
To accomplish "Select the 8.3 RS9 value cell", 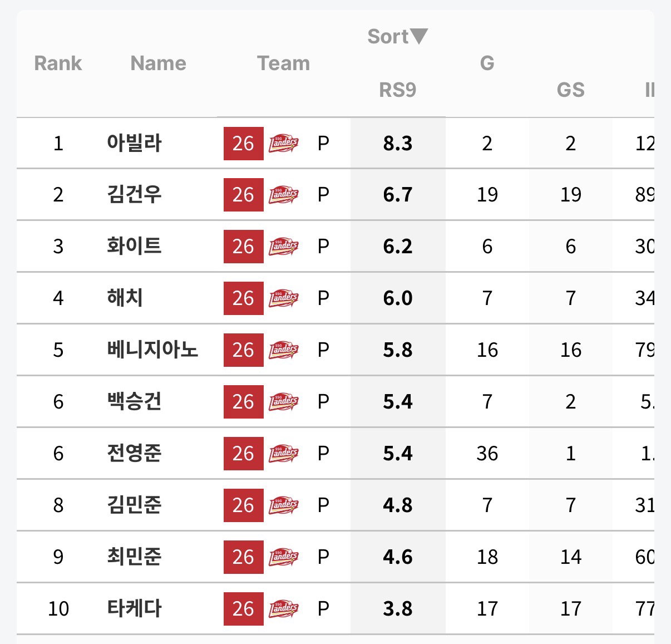I will pos(398,143).
